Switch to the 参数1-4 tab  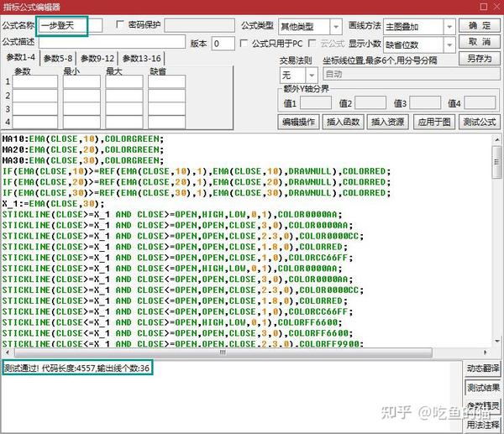[21, 58]
